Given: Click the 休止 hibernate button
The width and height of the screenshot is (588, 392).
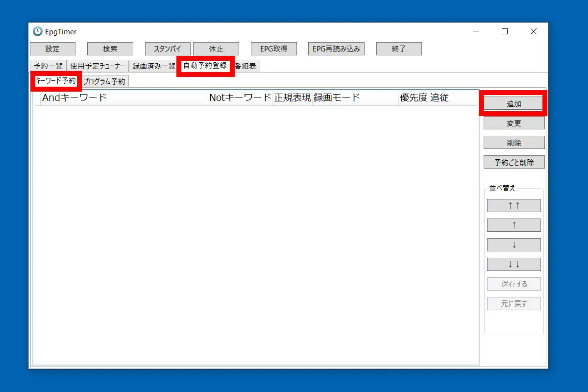Looking at the screenshot, I should coord(216,49).
